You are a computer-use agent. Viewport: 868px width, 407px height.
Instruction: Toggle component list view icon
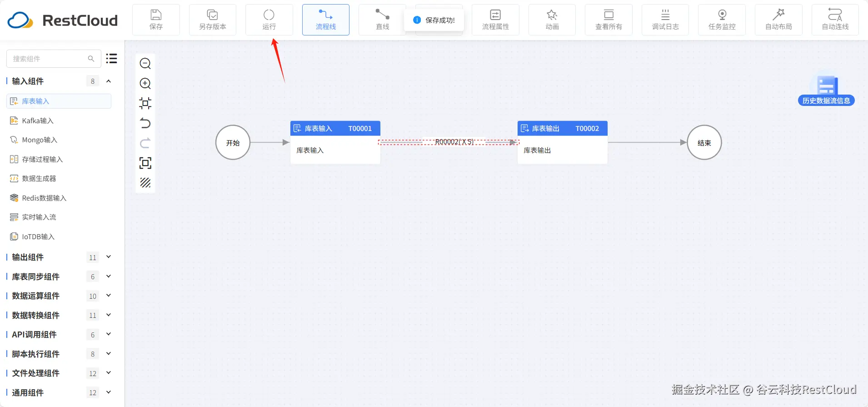click(112, 59)
